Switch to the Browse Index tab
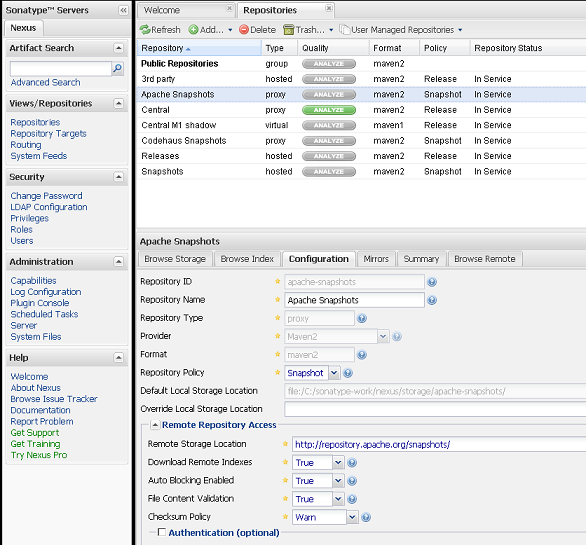The image size is (586, 545). click(247, 259)
